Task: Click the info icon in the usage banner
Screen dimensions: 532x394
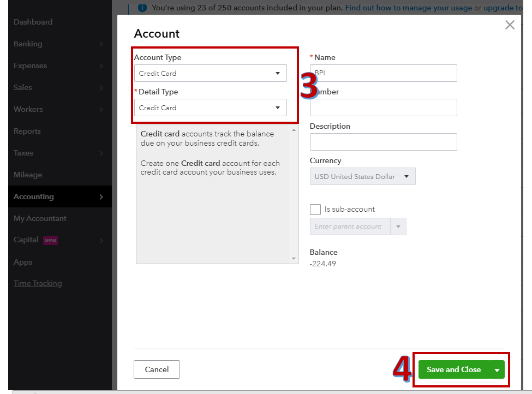Action: point(142,8)
